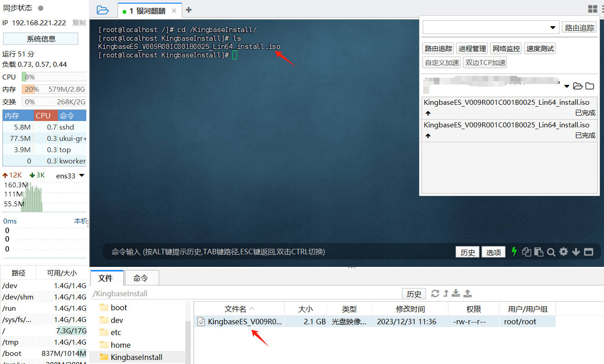Go to parent directory arrow icon

446,294
